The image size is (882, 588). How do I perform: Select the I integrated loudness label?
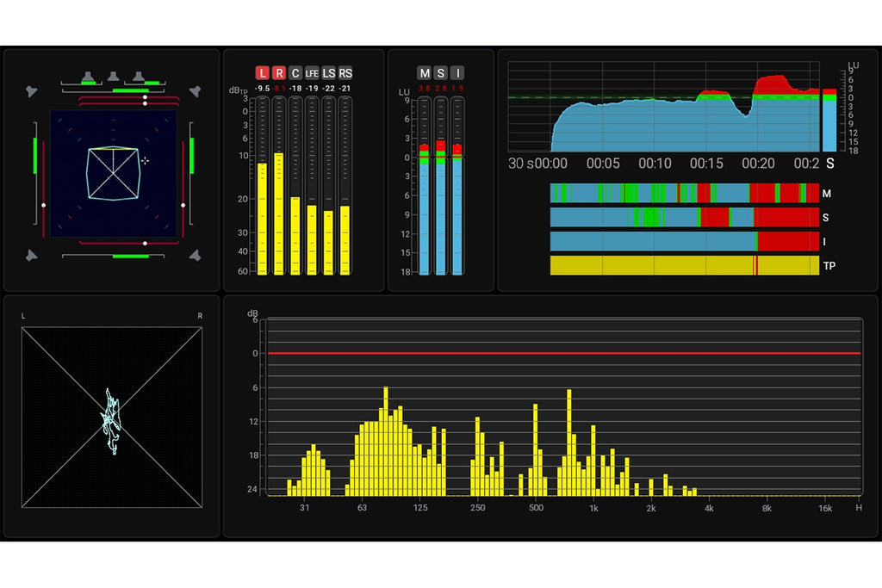click(x=457, y=73)
